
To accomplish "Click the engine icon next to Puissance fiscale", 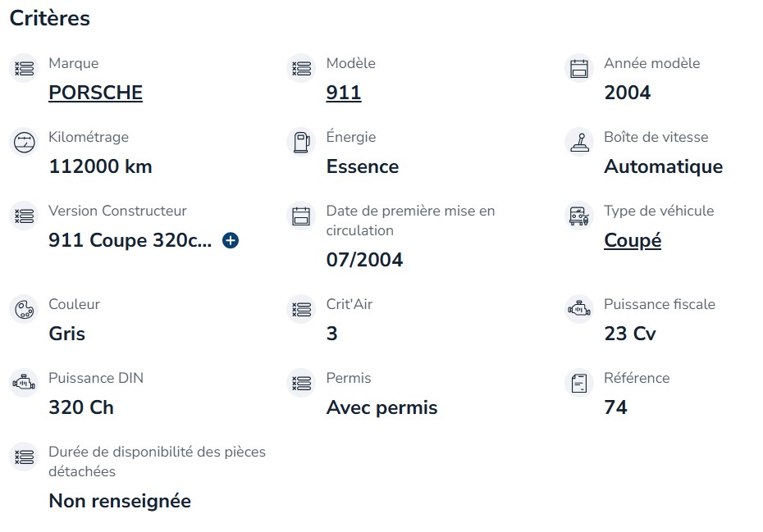I will click(x=579, y=309).
